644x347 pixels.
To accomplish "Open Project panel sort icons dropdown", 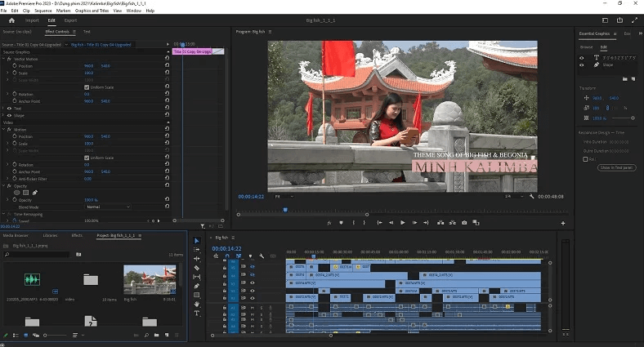I will point(77,335).
